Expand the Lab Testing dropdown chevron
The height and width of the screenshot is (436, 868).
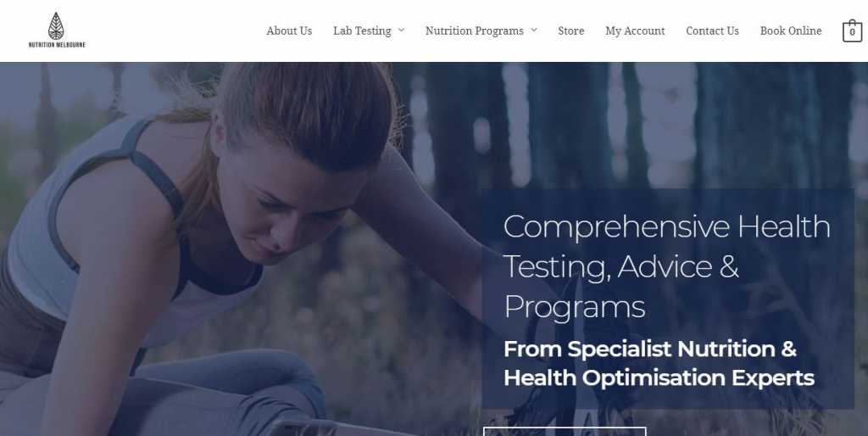click(x=401, y=31)
